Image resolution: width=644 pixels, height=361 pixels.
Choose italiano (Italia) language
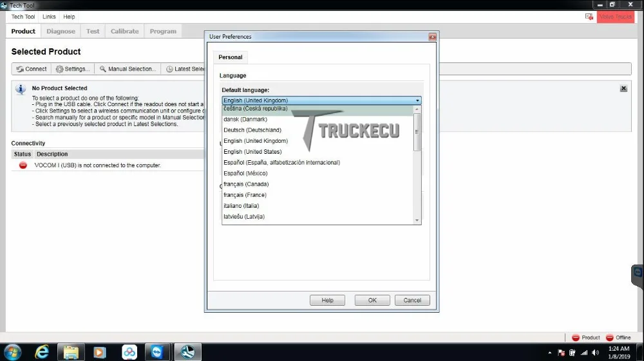tap(317, 206)
